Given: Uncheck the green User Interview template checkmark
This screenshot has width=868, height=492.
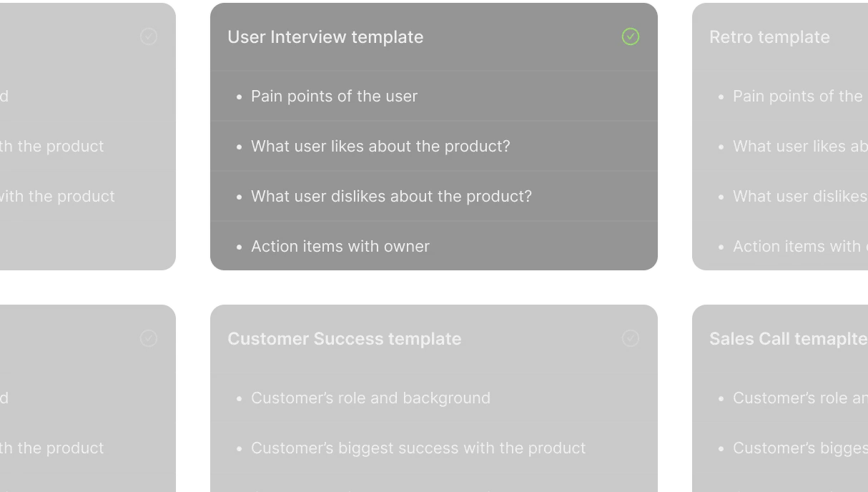Looking at the screenshot, I should click(630, 36).
